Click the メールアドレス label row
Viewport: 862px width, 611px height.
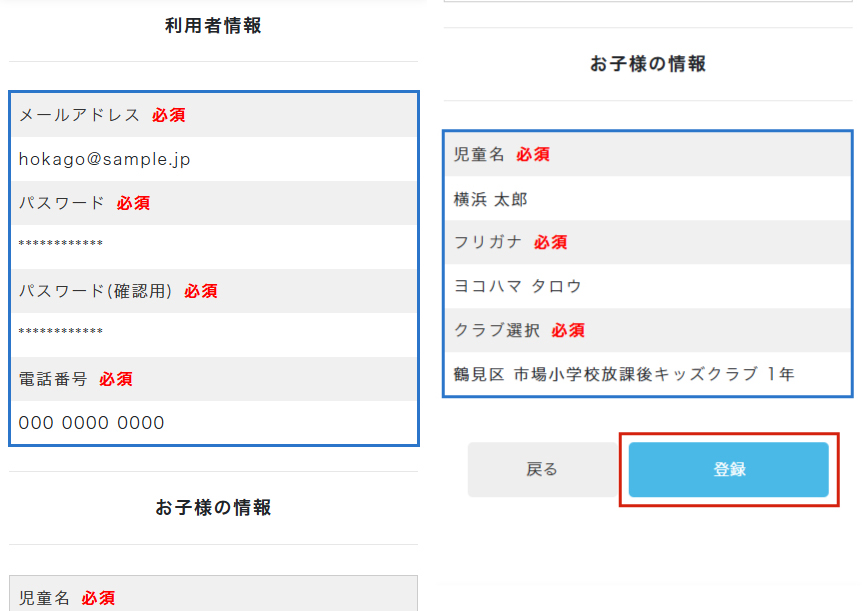[214, 115]
